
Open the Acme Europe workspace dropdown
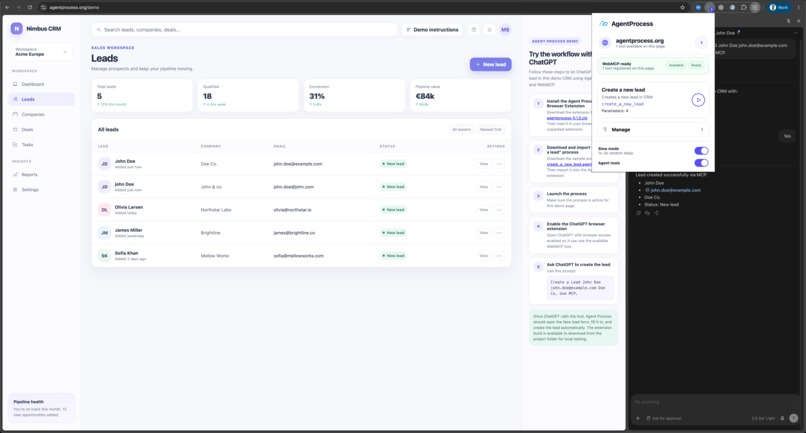41,52
